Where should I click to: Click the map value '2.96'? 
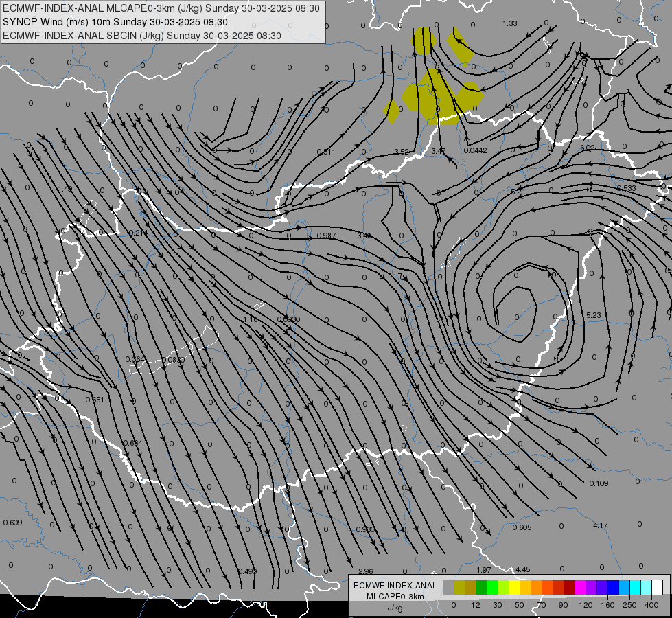[x=366, y=571]
